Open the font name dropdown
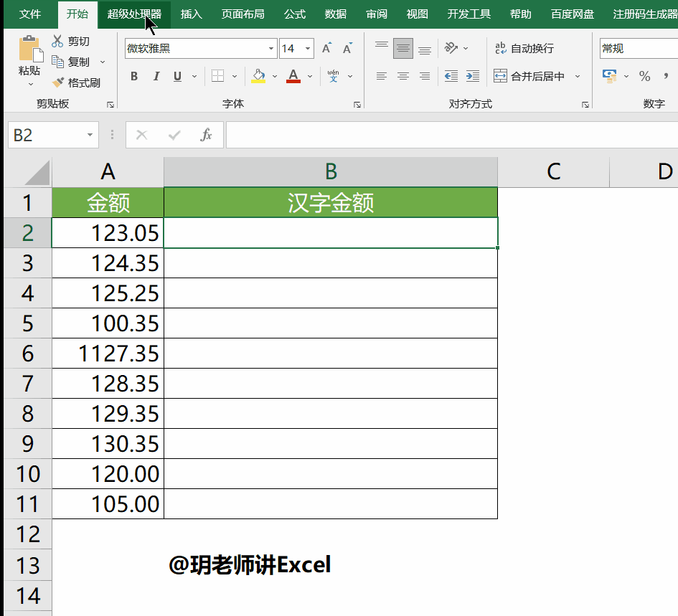This screenshot has width=678, height=616. click(271, 49)
